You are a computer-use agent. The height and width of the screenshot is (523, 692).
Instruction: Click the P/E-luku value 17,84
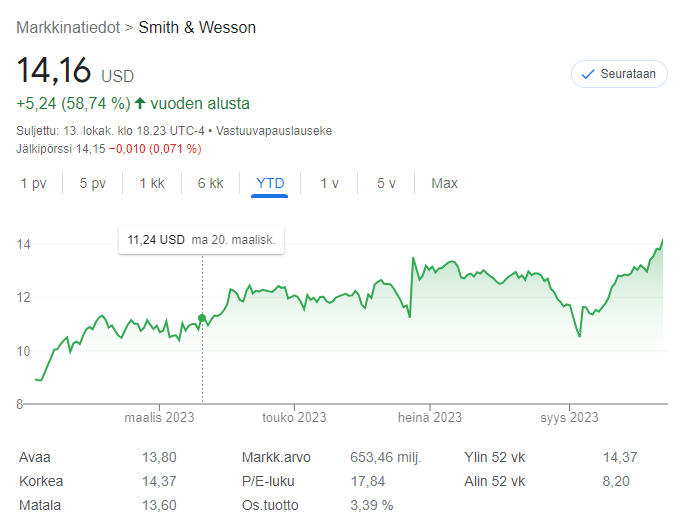coord(368,481)
